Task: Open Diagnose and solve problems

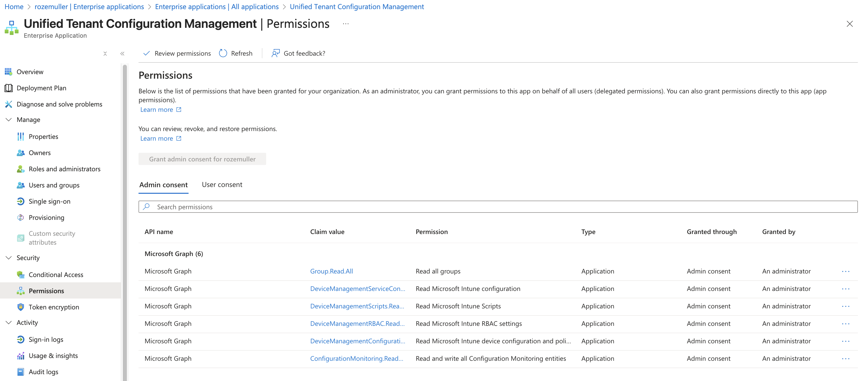Action: (x=59, y=104)
